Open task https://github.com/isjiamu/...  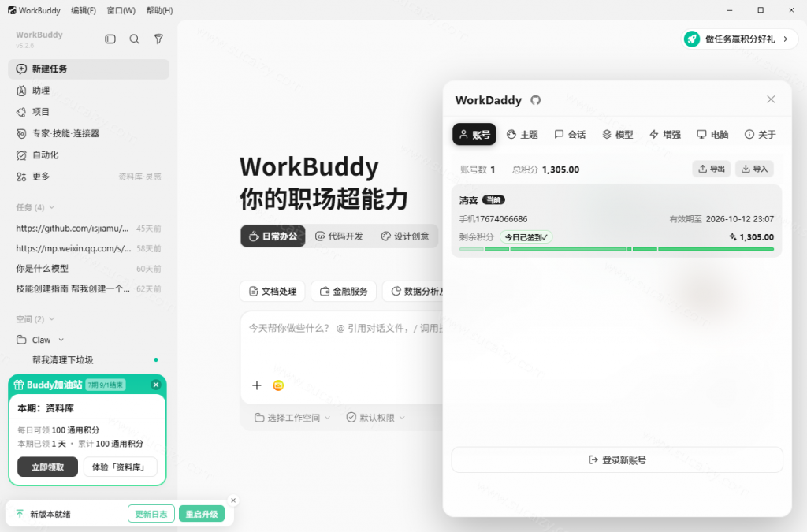(x=88, y=228)
